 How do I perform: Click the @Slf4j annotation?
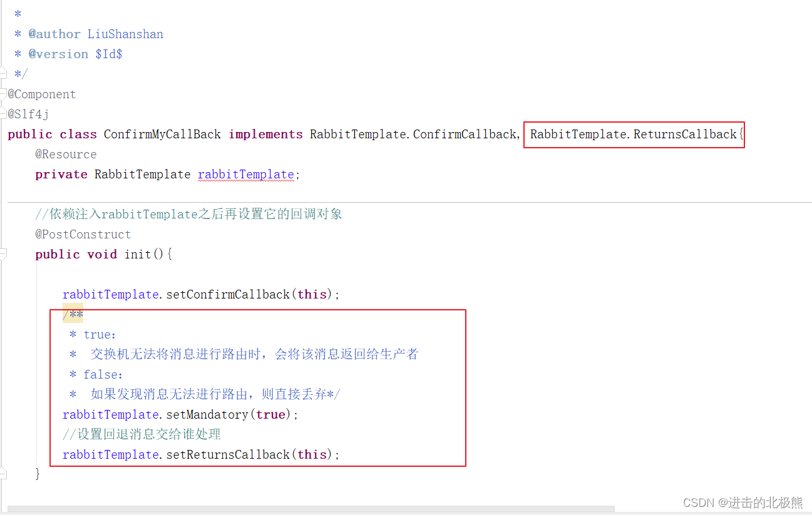pyautogui.click(x=28, y=115)
